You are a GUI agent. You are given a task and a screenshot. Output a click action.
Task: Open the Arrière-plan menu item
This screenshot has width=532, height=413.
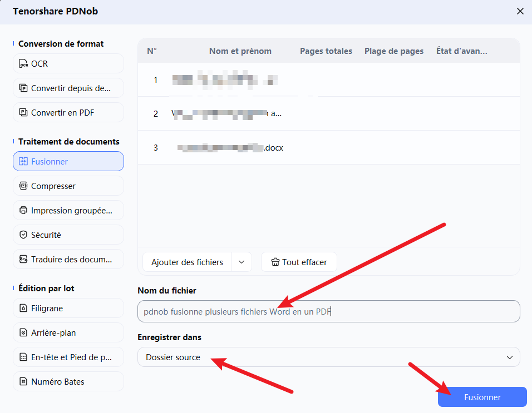(68, 332)
